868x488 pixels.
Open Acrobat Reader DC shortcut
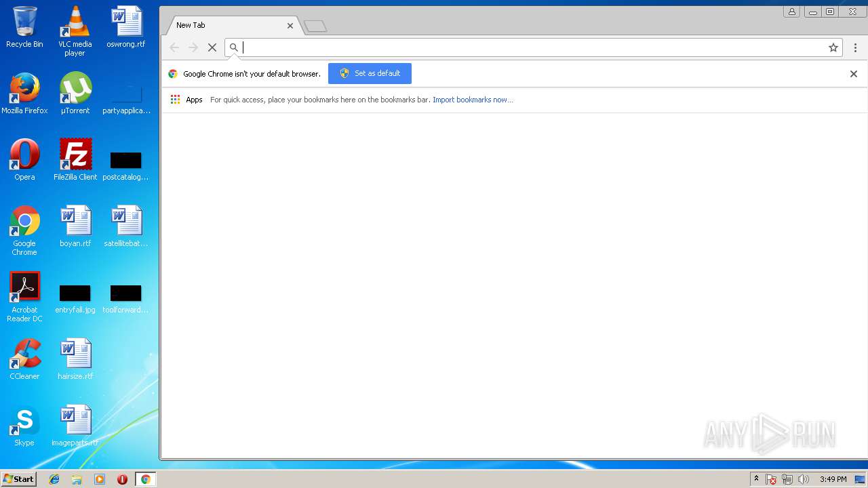point(24,297)
